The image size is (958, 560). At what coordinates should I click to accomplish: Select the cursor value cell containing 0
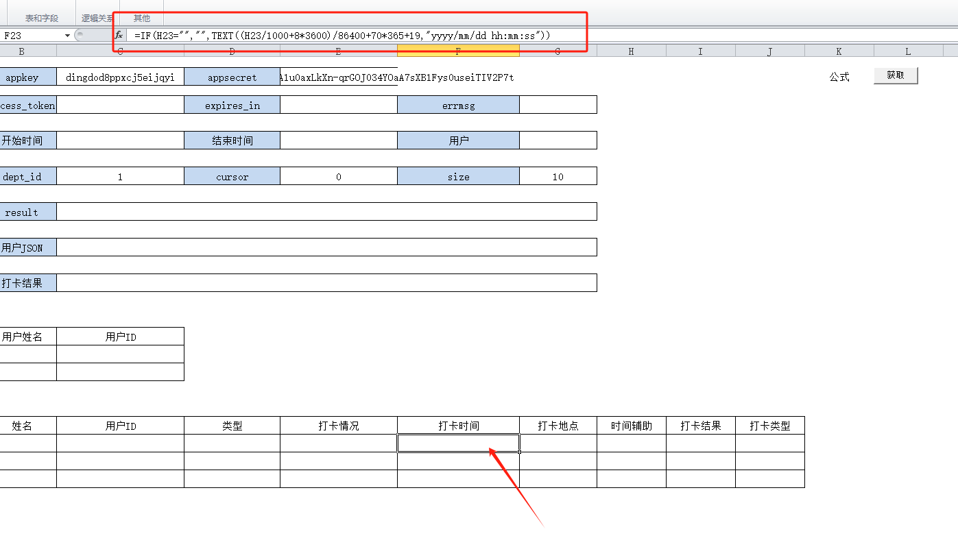pos(338,177)
